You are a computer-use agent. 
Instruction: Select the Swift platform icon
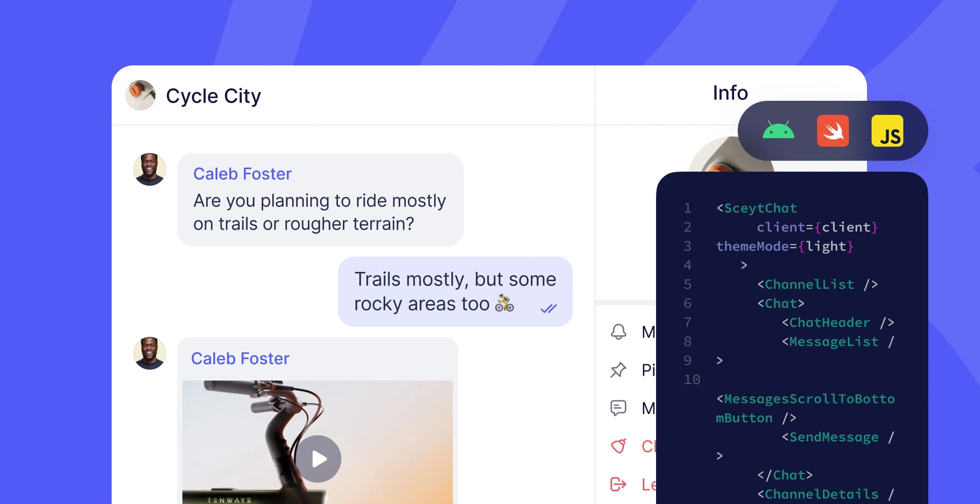833,131
